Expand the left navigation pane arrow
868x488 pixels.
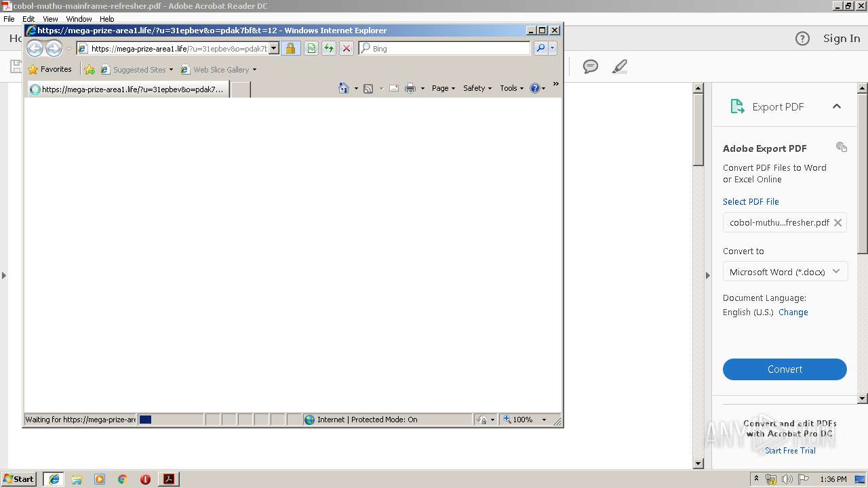pyautogui.click(x=4, y=275)
